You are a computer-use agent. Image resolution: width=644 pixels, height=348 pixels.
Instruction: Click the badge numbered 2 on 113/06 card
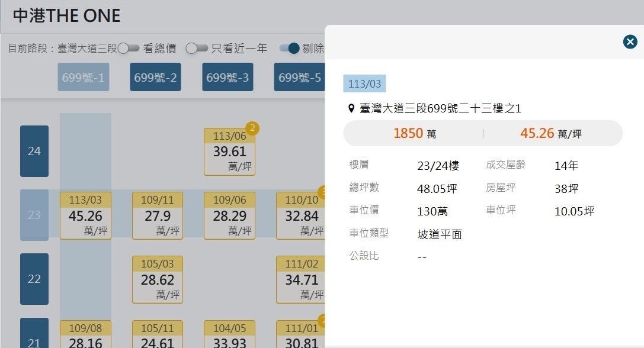tap(252, 128)
